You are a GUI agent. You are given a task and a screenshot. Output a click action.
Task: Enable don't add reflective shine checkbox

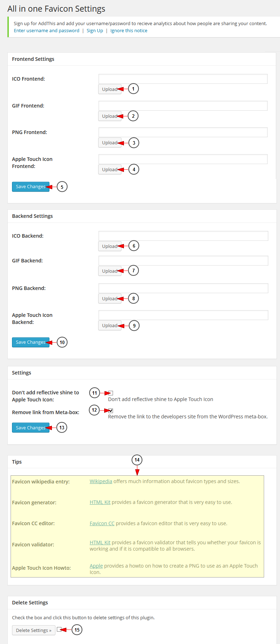pyautogui.click(x=111, y=393)
